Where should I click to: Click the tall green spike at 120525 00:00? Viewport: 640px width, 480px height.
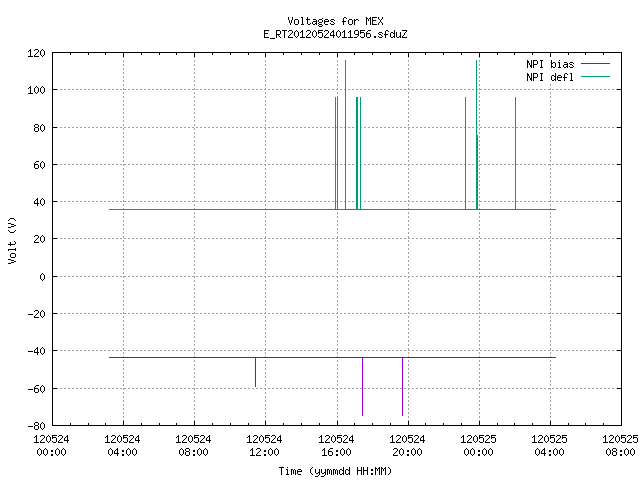point(476,135)
